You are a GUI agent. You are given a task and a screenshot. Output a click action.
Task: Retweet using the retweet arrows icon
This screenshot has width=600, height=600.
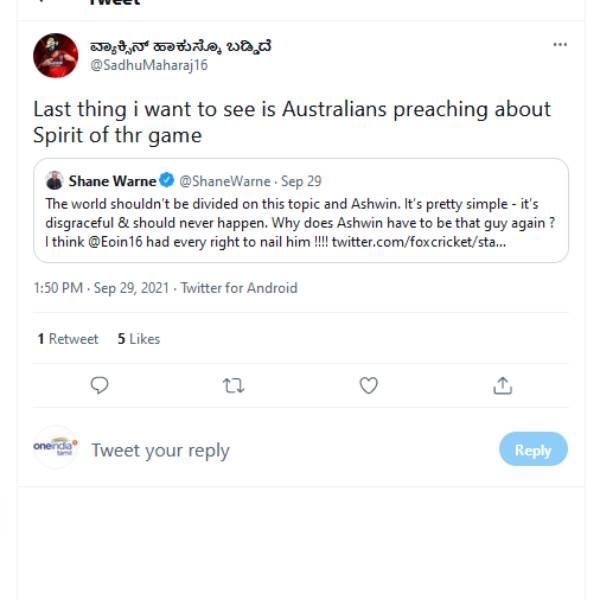pyautogui.click(x=234, y=385)
